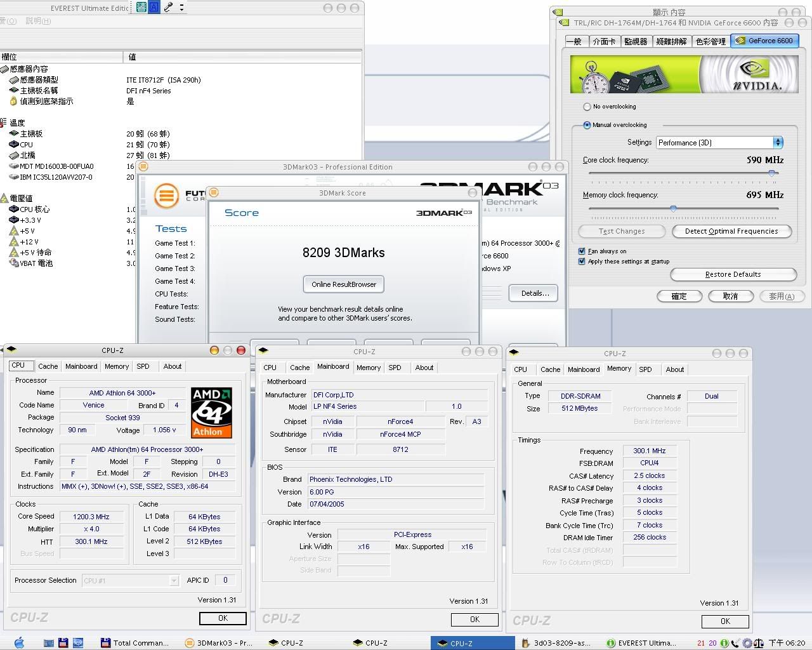Click the monitor icon in quick launch

coord(77,643)
